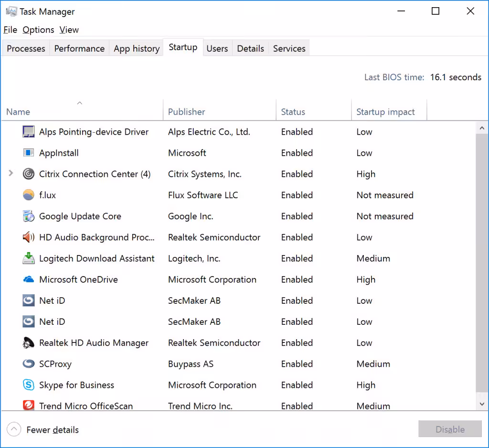Viewport: 489px width, 448px height.
Task: Select Logitech Download Assistant name text
Action: pos(96,258)
